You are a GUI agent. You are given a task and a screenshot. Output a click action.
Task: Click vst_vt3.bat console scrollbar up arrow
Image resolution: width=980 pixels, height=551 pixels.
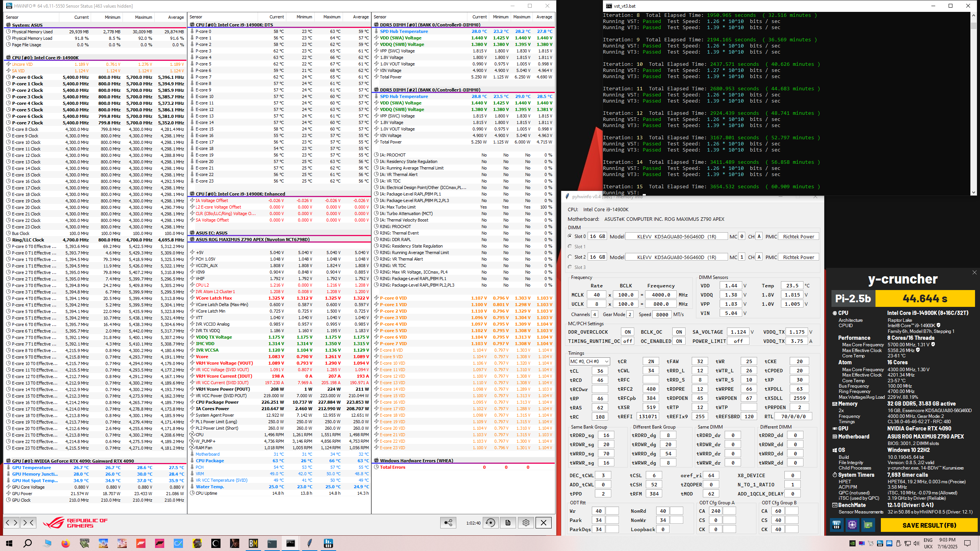[x=973, y=15]
